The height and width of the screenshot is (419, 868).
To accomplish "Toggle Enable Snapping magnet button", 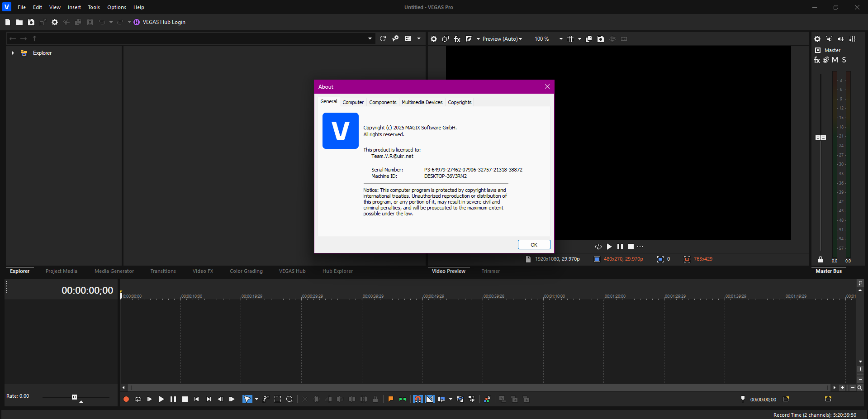I will (x=418, y=399).
